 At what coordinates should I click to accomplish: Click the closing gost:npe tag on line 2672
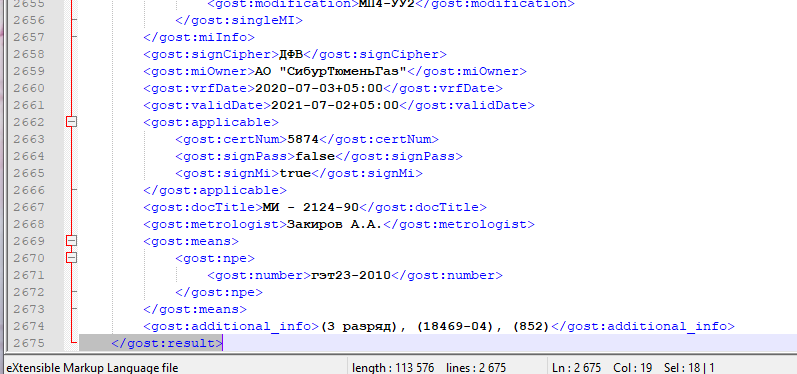point(219,292)
